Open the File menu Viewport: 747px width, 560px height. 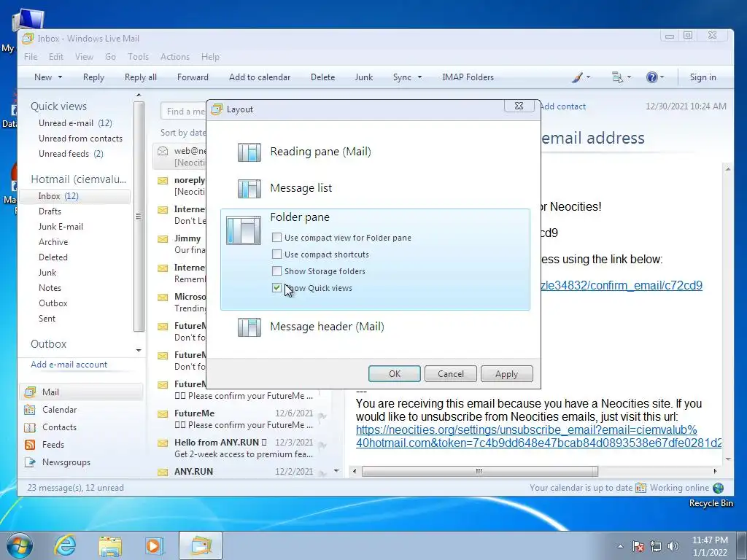pos(31,57)
